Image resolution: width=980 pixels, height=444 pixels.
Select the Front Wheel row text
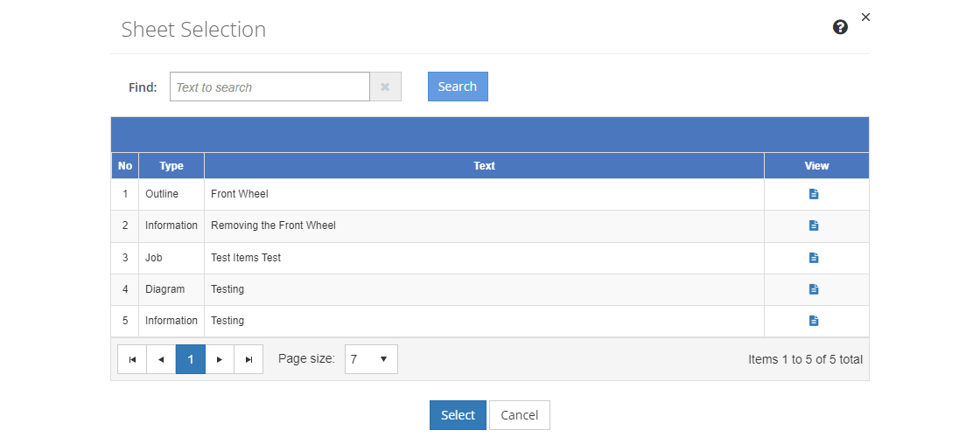coord(240,194)
